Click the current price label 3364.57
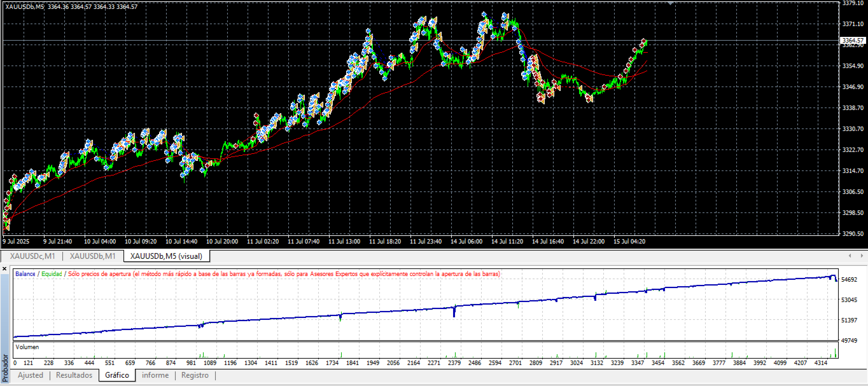 click(852, 40)
